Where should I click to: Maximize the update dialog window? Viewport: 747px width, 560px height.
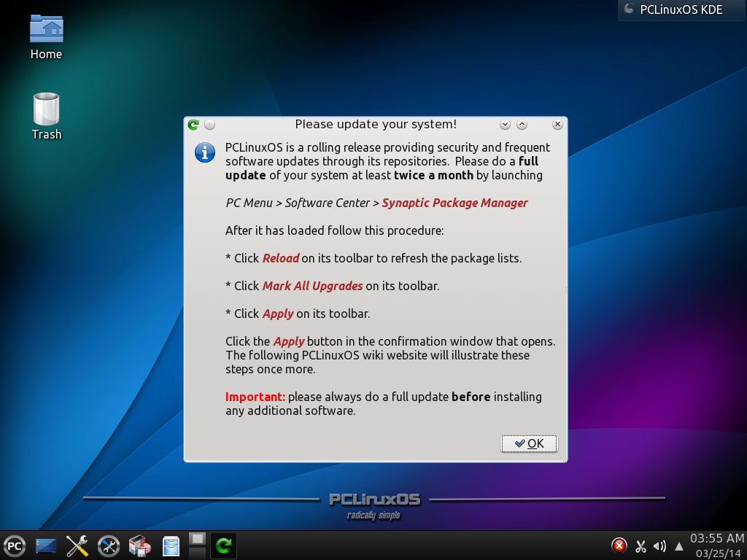[x=522, y=125]
